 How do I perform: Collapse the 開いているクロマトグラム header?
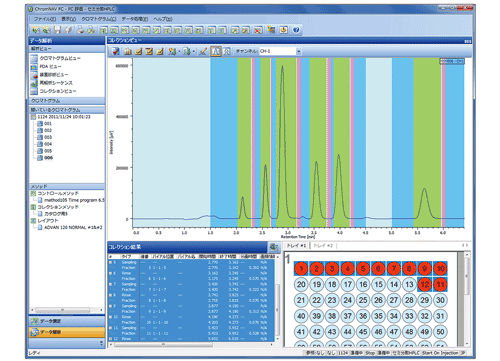coord(67,110)
